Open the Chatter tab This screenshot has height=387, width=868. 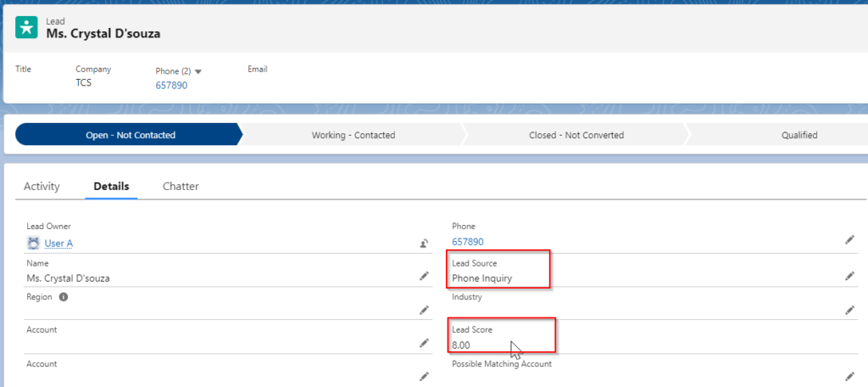[181, 186]
